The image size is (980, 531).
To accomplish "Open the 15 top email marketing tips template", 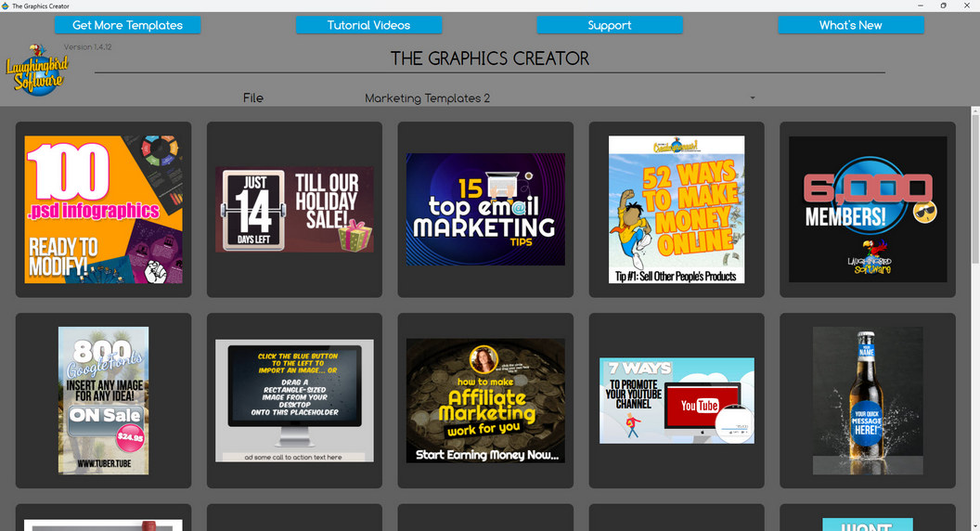I will point(485,210).
